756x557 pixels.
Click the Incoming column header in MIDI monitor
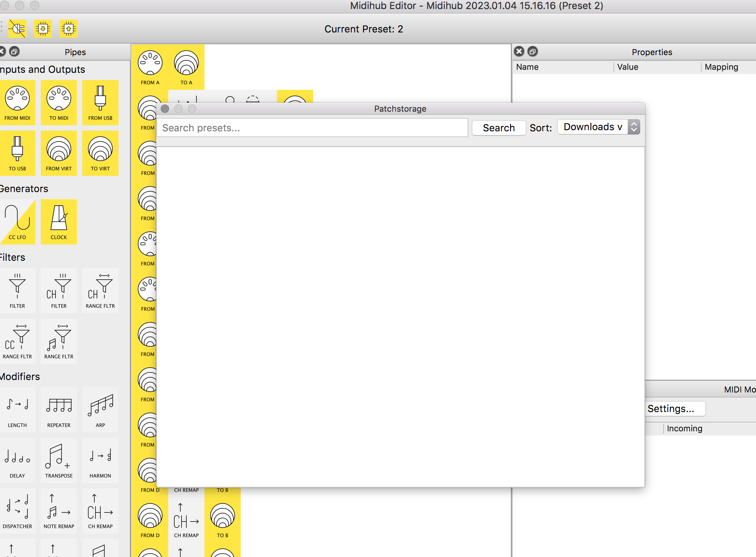tap(709, 429)
